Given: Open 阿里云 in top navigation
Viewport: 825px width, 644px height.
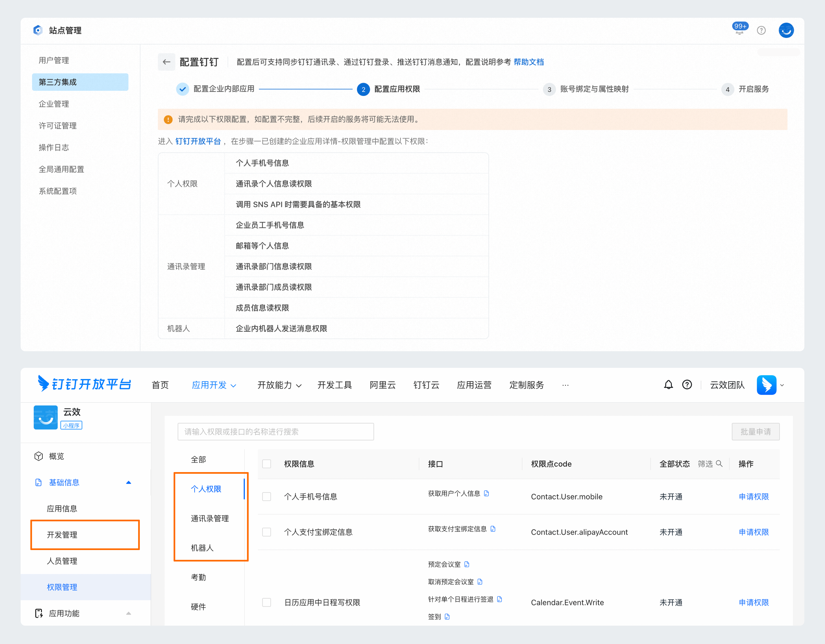Looking at the screenshot, I should (383, 385).
